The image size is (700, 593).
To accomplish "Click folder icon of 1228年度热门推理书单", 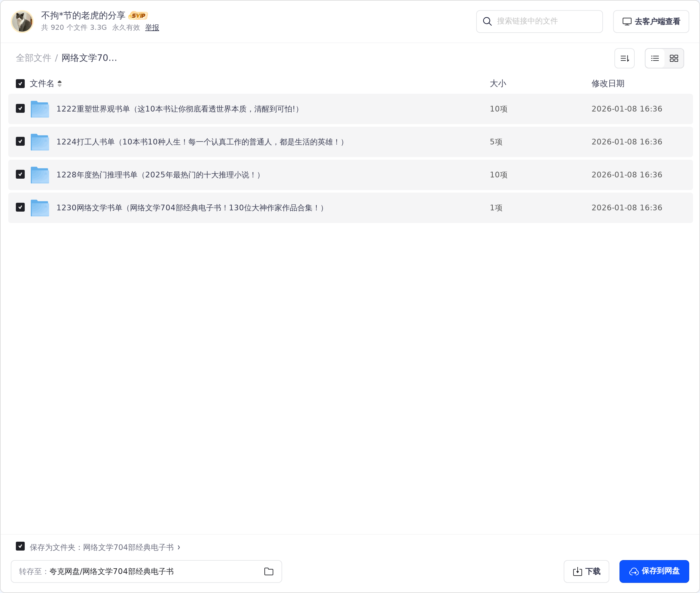I will pos(40,175).
